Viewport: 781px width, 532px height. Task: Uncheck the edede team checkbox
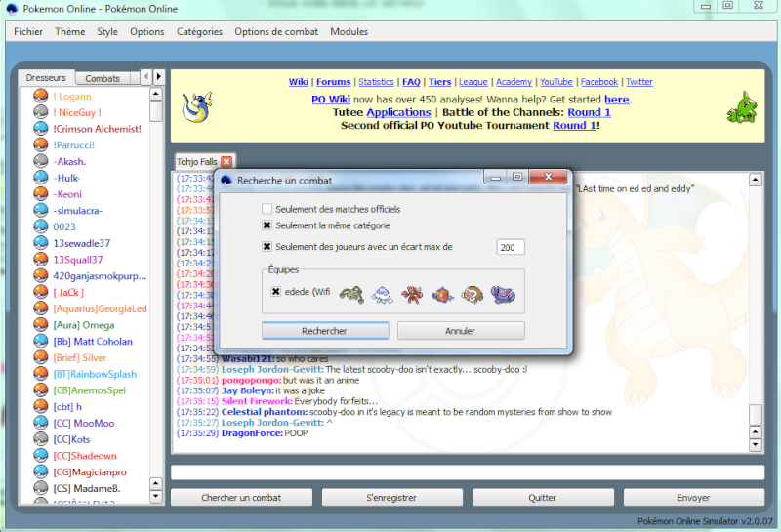(x=276, y=292)
